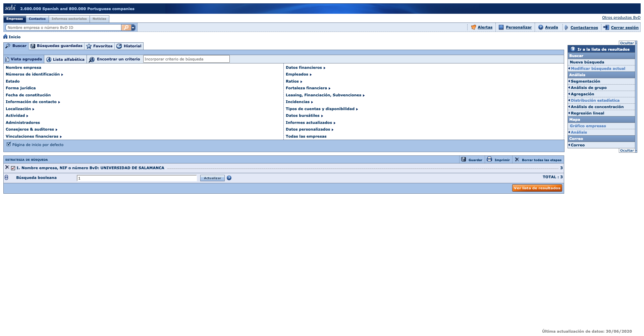The height and width of the screenshot is (336, 644).
Task: Click the Actualizar button
Action: [x=212, y=178]
